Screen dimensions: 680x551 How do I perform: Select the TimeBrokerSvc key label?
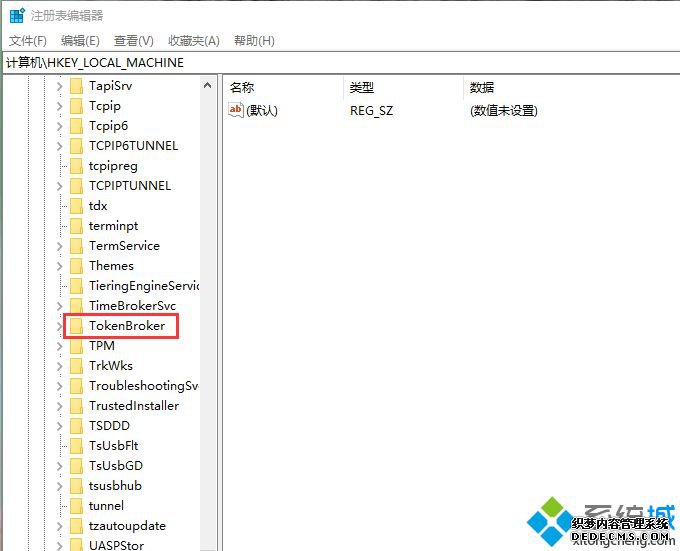click(132, 306)
